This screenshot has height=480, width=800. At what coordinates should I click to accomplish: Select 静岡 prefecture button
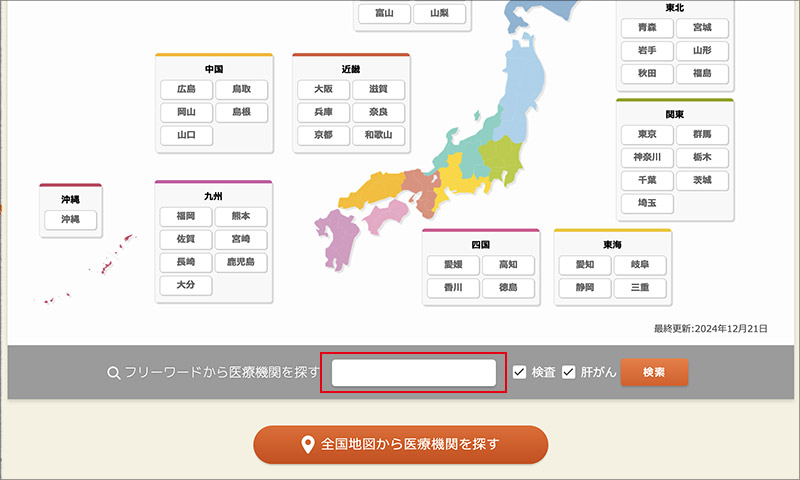click(585, 288)
